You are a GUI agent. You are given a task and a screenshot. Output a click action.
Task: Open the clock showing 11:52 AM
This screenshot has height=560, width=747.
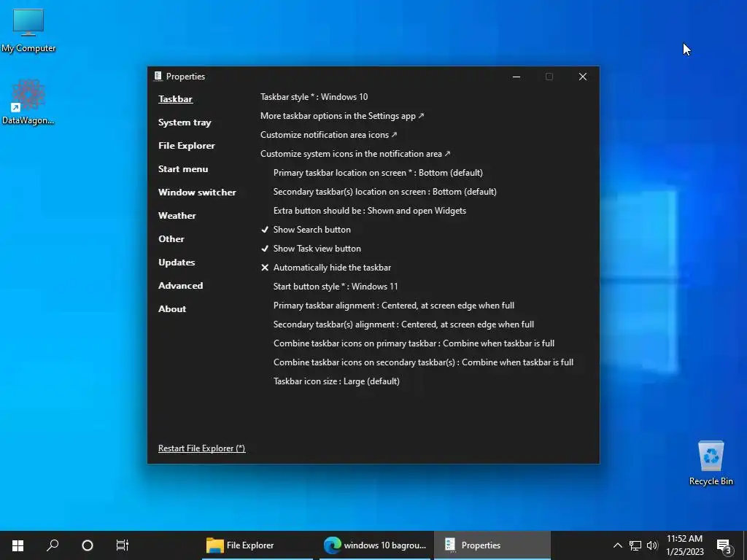(684, 545)
